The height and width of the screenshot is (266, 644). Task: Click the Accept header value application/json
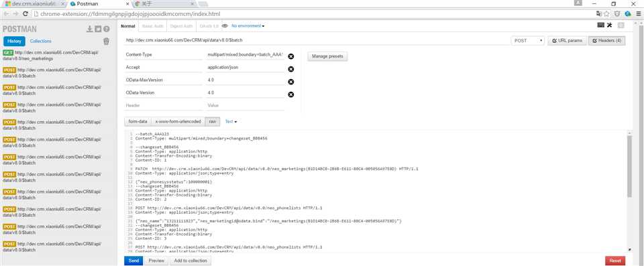[x=246, y=67]
